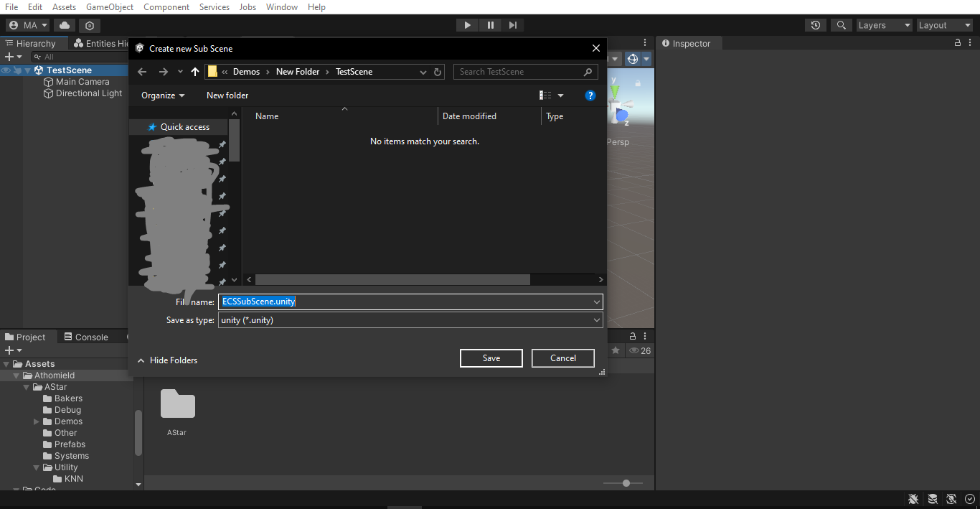This screenshot has width=980, height=509.
Task: Expand the Demos folder in Project tree
Action: click(x=37, y=421)
